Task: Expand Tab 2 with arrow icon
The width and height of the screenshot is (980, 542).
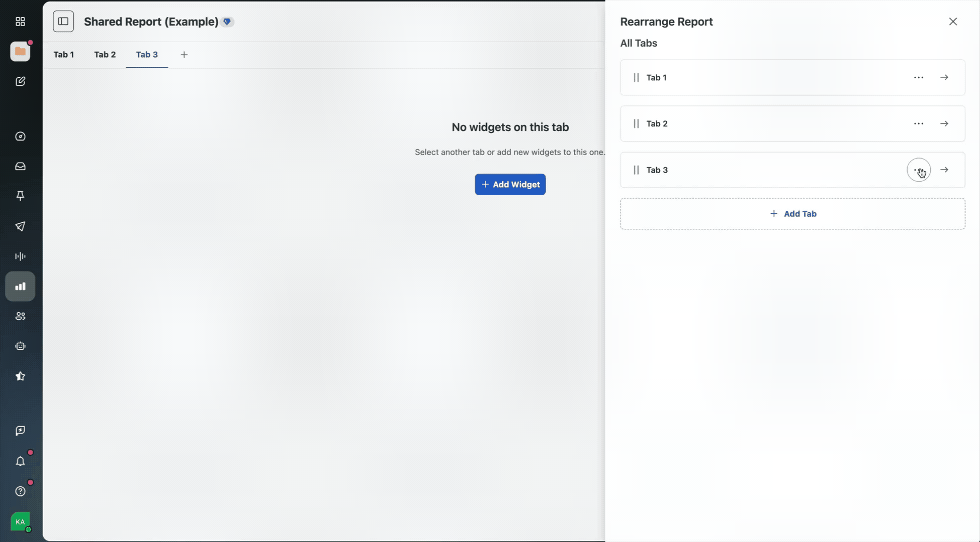Action: [x=944, y=123]
